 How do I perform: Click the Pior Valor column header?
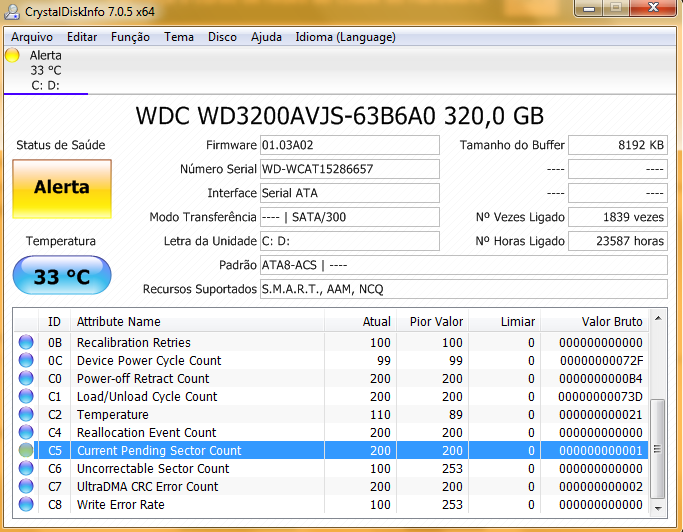pos(433,322)
